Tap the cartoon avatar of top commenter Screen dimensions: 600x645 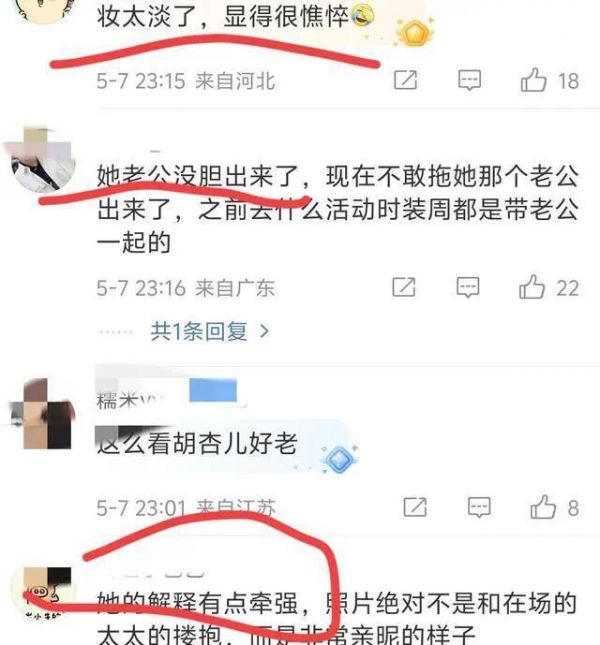[x=43, y=9]
